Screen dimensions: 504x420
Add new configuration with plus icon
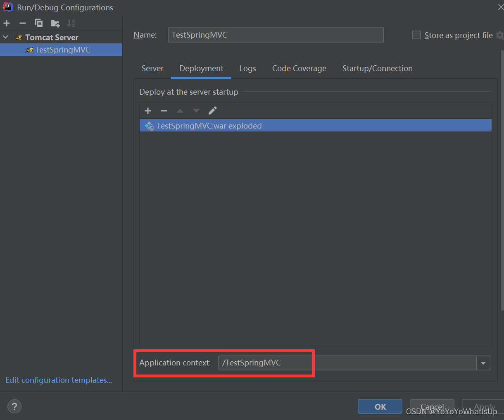click(x=7, y=23)
